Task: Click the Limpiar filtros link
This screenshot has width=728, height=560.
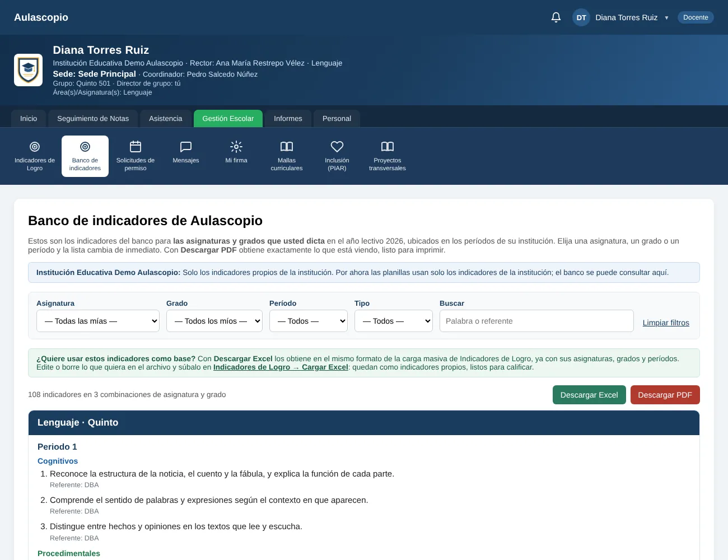Action: (x=666, y=323)
